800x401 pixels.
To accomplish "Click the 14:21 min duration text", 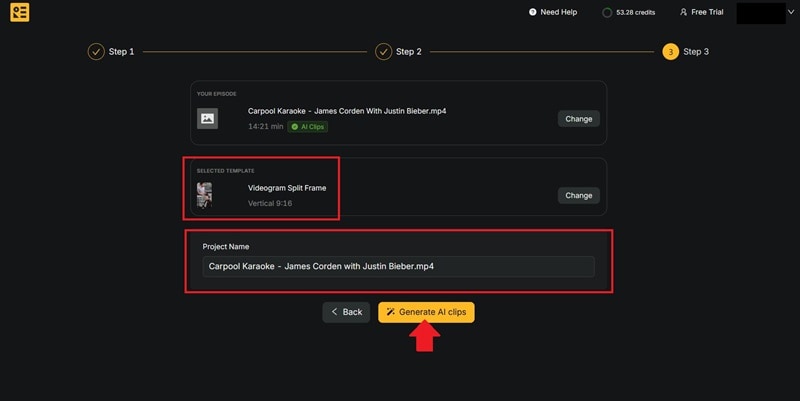I will point(265,126).
